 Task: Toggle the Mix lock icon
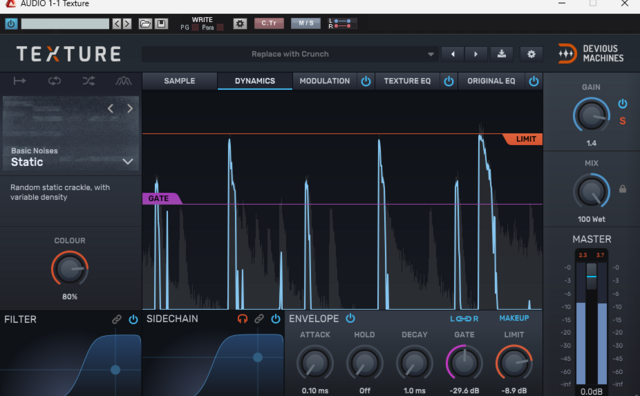click(622, 189)
